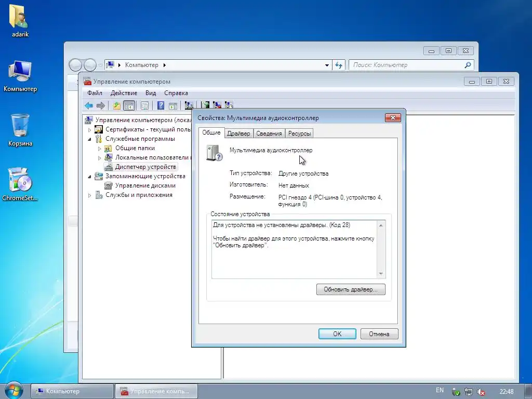Screen dimensions: 532x399
Task: Open the adarik user folder on desktop
Action: [x=20, y=21]
